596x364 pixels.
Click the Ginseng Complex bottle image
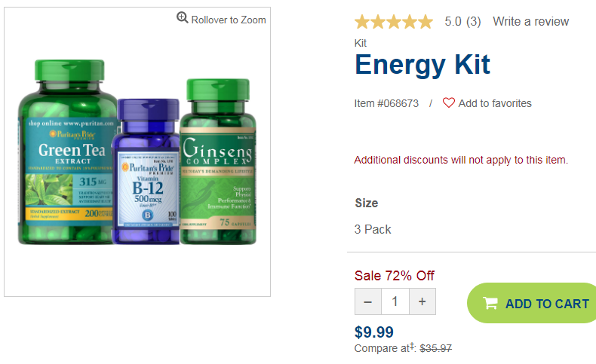click(x=218, y=162)
